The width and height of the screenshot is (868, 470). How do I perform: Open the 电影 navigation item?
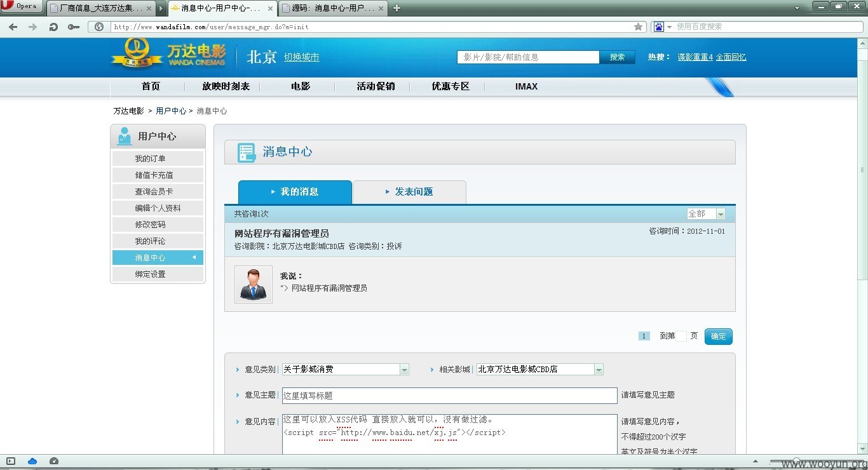[x=301, y=86]
